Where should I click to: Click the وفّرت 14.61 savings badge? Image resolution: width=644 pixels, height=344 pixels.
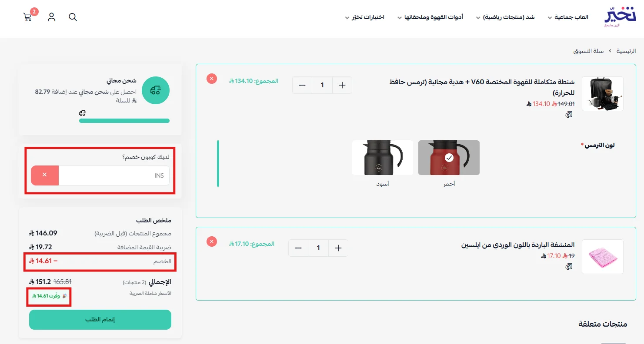(50, 296)
